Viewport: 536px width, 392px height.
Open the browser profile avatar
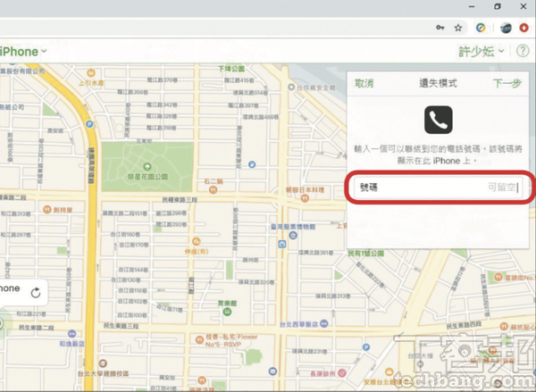coord(506,28)
